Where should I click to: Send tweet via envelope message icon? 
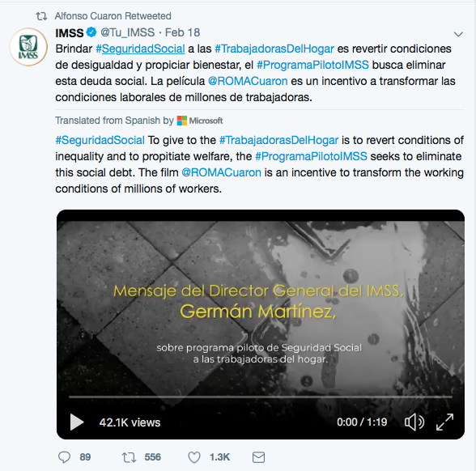pos(258,457)
